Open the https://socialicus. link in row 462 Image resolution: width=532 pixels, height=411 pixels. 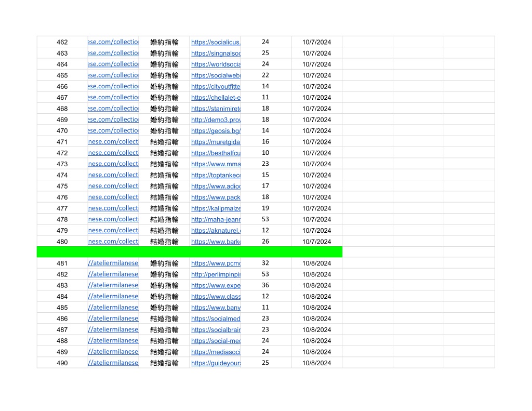tap(216, 42)
